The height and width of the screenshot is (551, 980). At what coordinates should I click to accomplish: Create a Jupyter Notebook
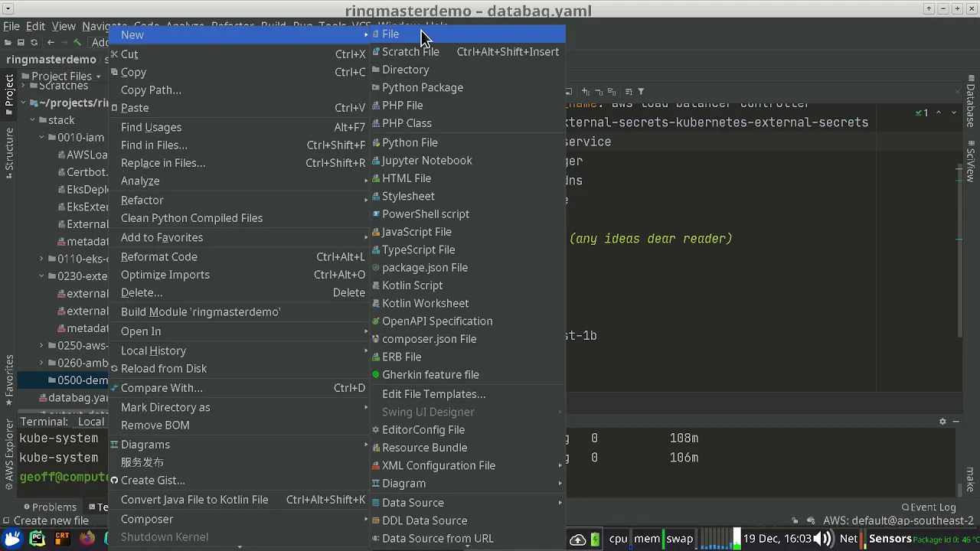click(468, 161)
